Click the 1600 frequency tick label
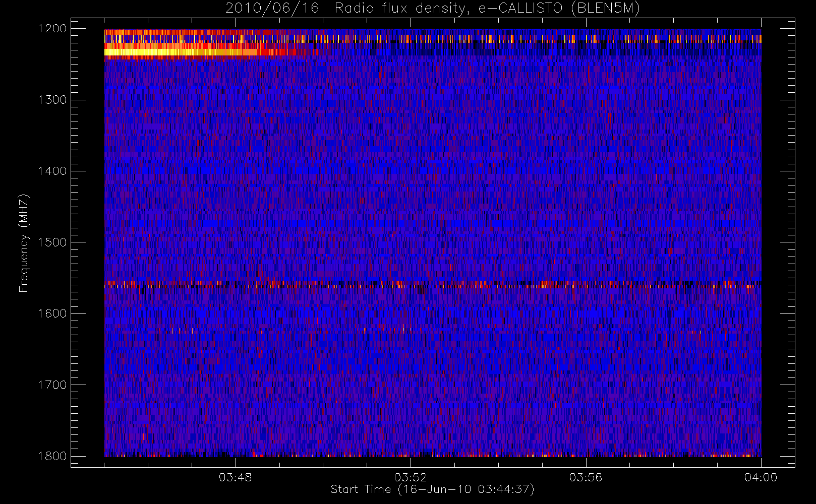This screenshot has height=504, width=816. click(52, 313)
